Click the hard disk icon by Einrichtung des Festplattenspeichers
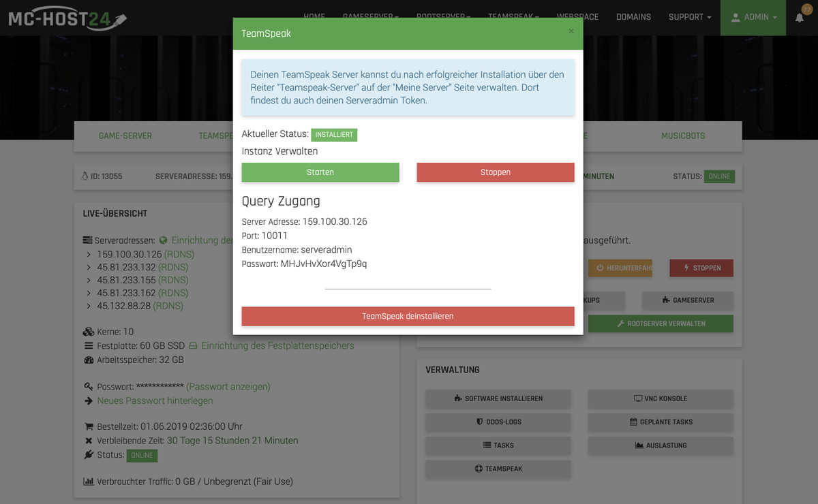 point(193,345)
